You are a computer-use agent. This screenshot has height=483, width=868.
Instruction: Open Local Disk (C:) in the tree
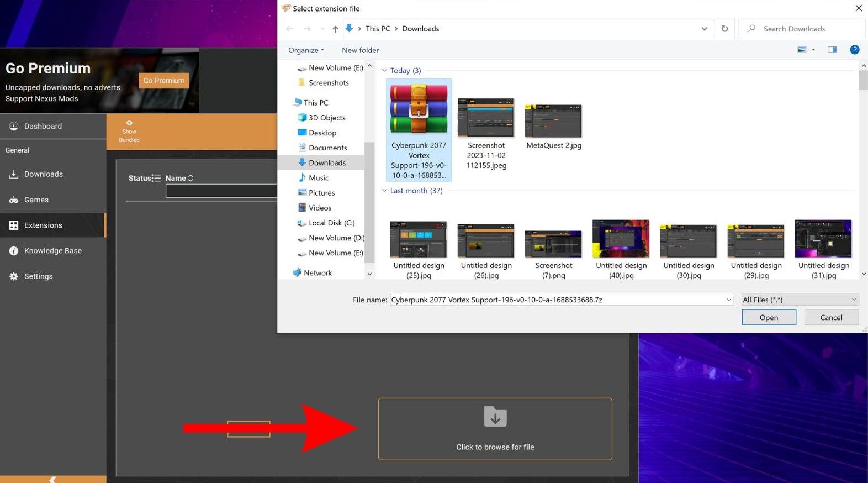click(x=326, y=223)
